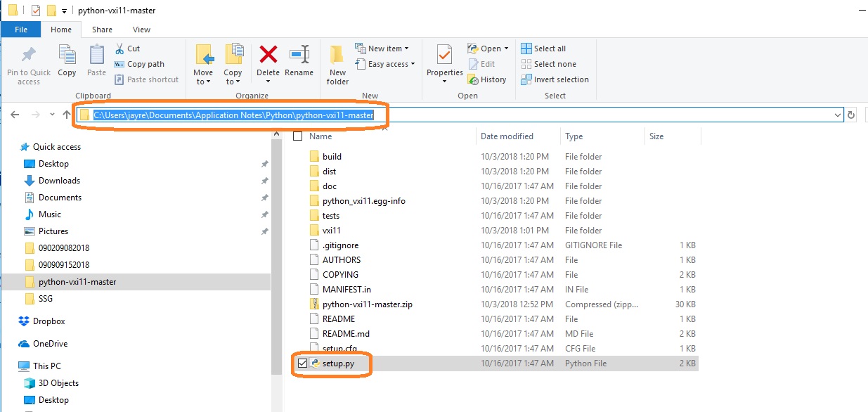
Task: Expand the address bar history dropdown
Action: pyautogui.click(x=837, y=115)
